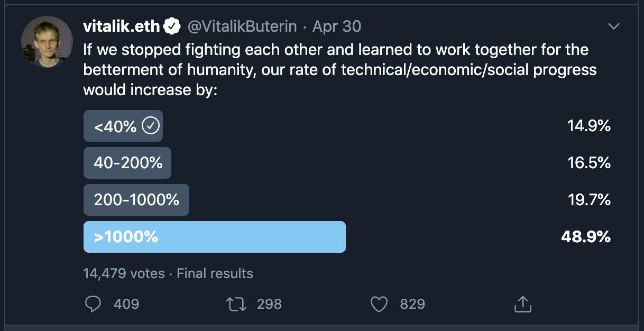
Task: Visit the @VitalikButerin handle link
Action: (242, 26)
